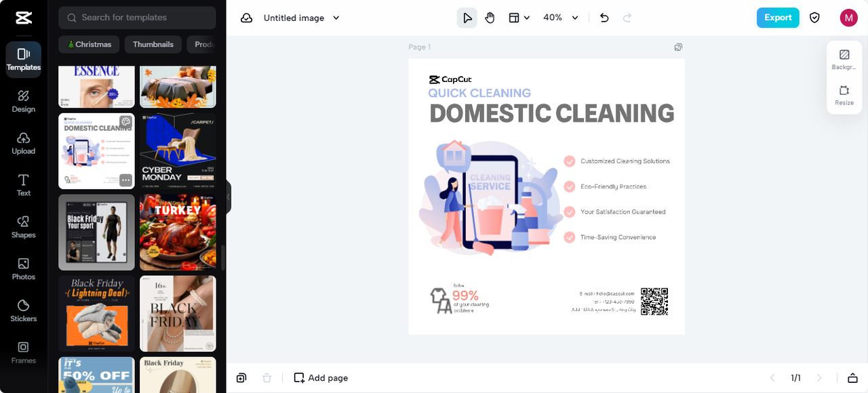The width and height of the screenshot is (868, 393).
Task: Click the undo arrow
Action: point(605,18)
